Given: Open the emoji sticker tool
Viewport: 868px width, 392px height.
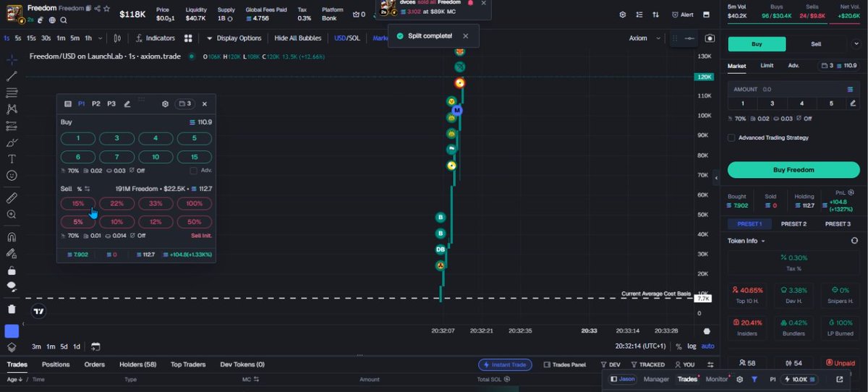Looking at the screenshot, I should (x=12, y=176).
